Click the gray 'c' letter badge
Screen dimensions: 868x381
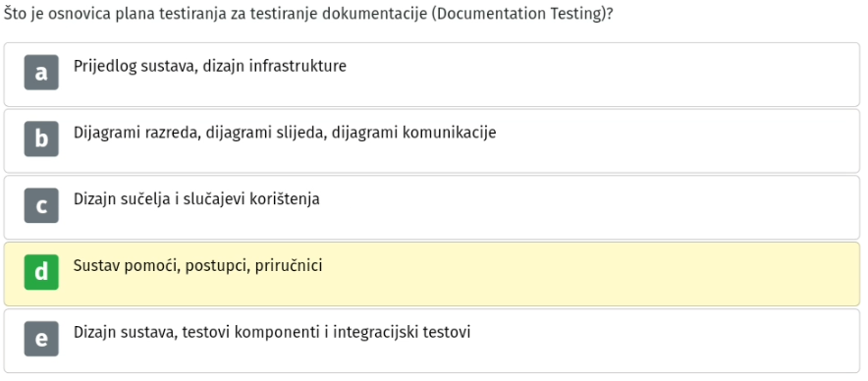click(x=41, y=205)
